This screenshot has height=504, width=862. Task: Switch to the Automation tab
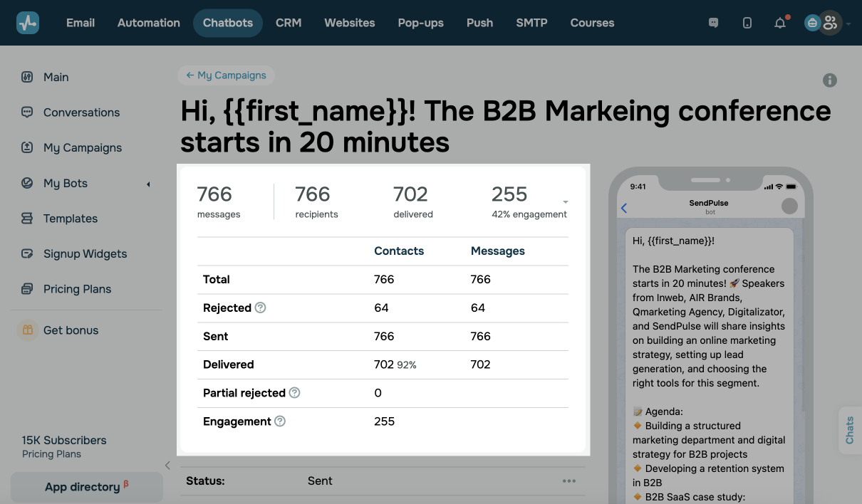(148, 23)
